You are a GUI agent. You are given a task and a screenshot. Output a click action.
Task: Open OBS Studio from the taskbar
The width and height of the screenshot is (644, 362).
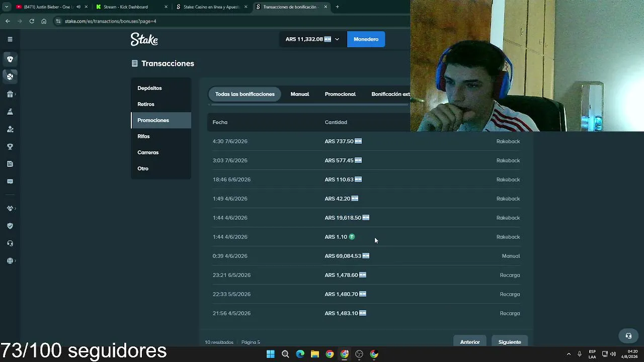(x=359, y=354)
